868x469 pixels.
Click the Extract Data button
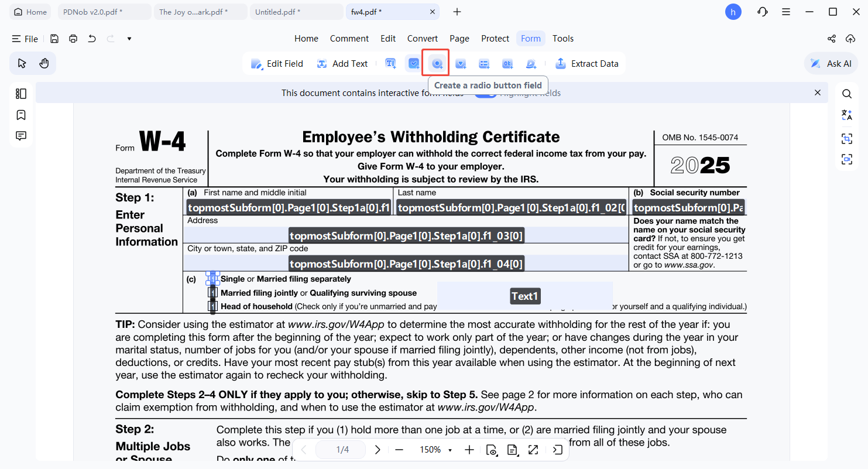coord(587,63)
